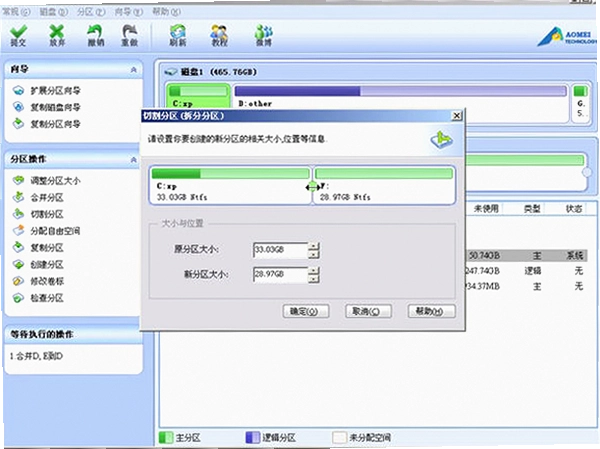Click the 取消 button in the dialog
The width and height of the screenshot is (600, 449).
coord(368,311)
